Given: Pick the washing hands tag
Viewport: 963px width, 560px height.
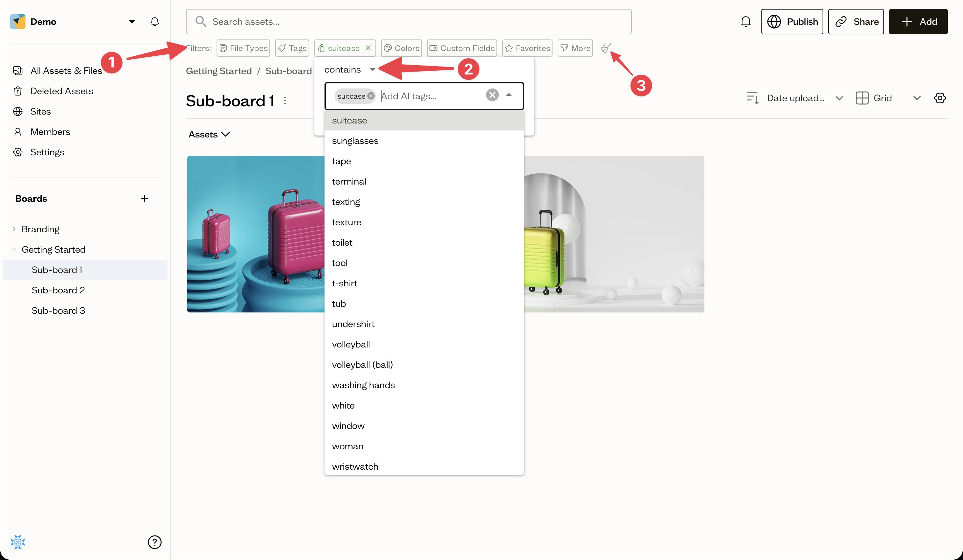Looking at the screenshot, I should (424, 385).
